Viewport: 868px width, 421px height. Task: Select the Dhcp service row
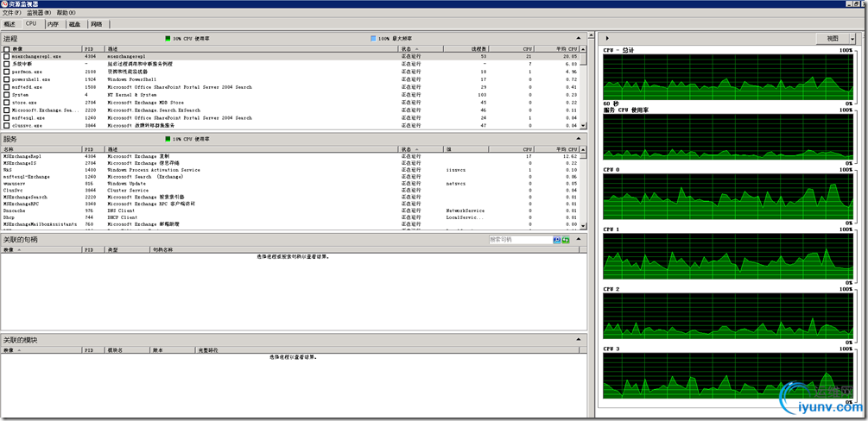coord(290,217)
